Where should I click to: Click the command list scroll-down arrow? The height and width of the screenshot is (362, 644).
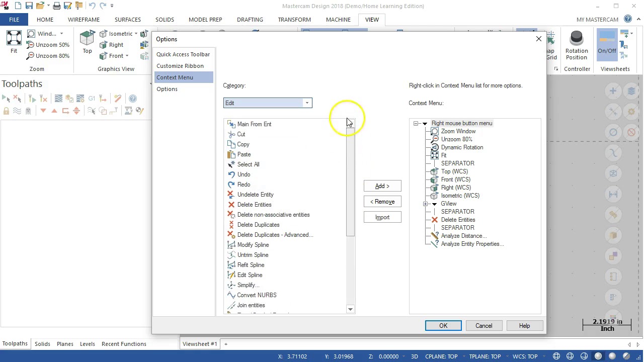(350, 309)
